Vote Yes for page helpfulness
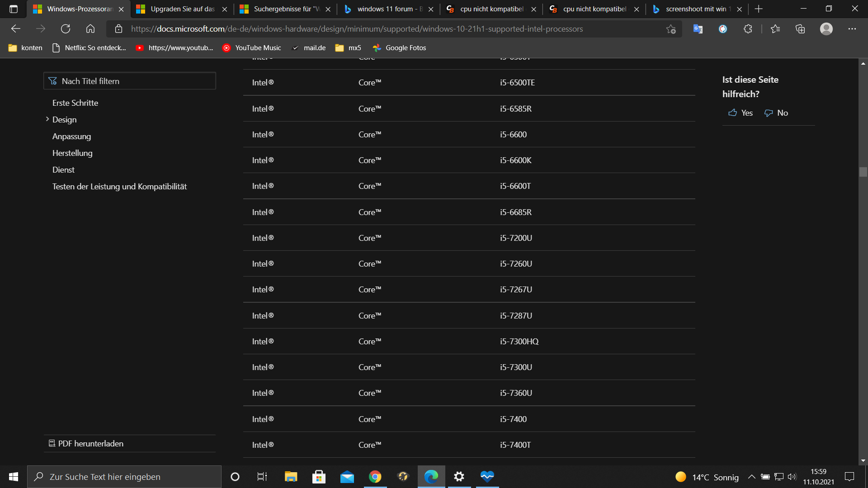The width and height of the screenshot is (868, 488). point(741,113)
